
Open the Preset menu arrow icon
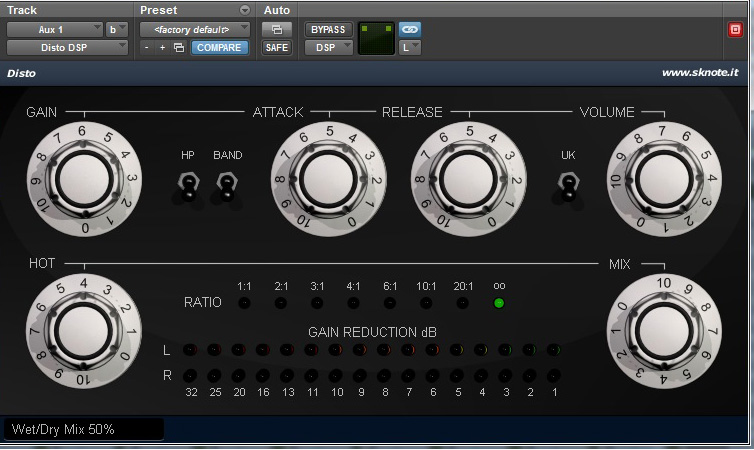pos(246,10)
